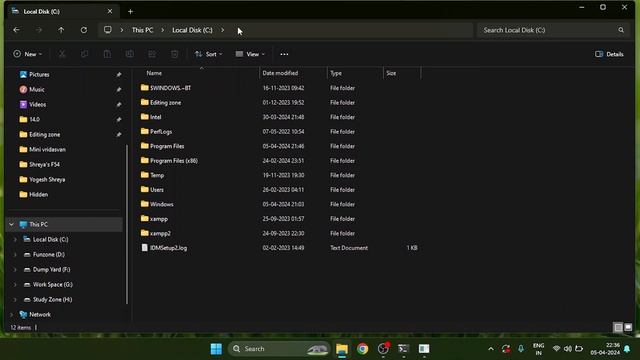
Task: Open Hidden folder in sidebar
Action: (x=38, y=195)
